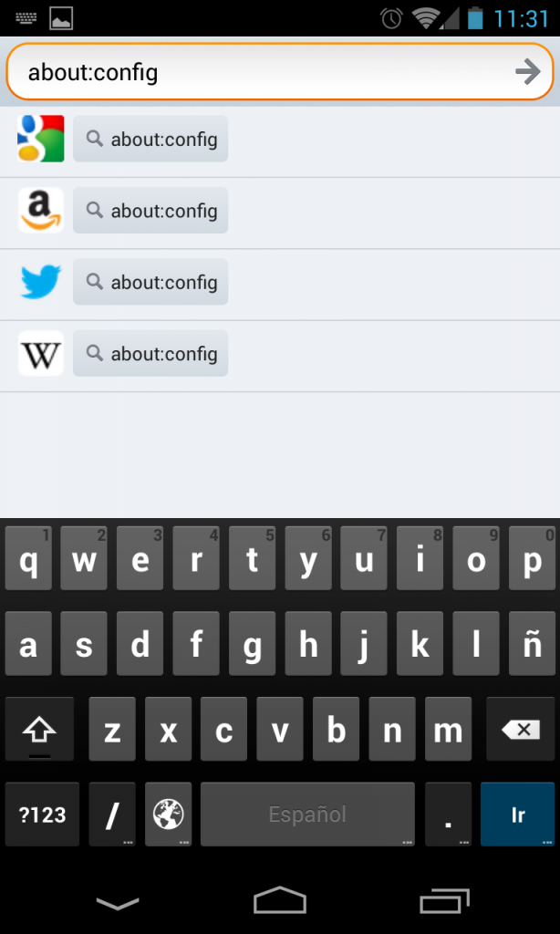Search about:config with Wikipedia suggestion
560x934 pixels.
coord(150,354)
